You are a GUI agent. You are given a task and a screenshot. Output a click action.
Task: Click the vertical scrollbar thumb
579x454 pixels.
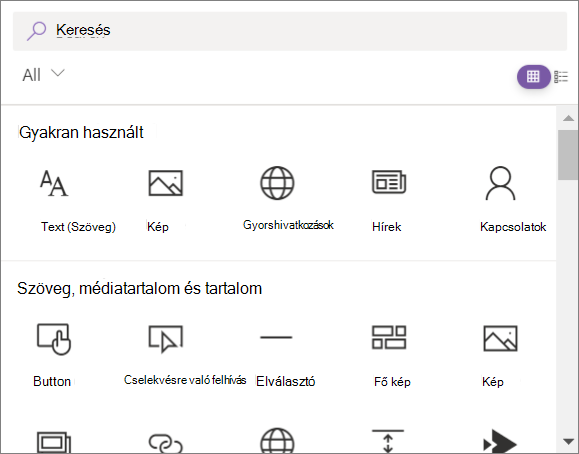point(568,155)
